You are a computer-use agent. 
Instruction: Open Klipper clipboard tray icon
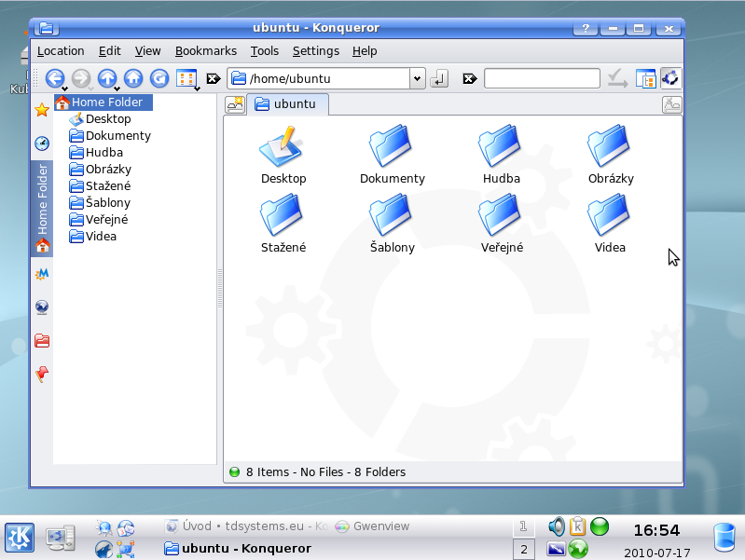[x=578, y=526]
